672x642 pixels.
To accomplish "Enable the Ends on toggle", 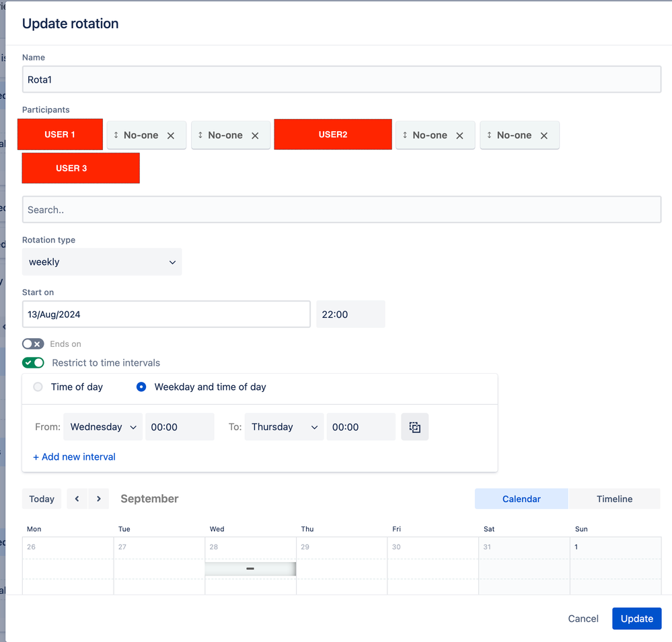I will [x=33, y=344].
